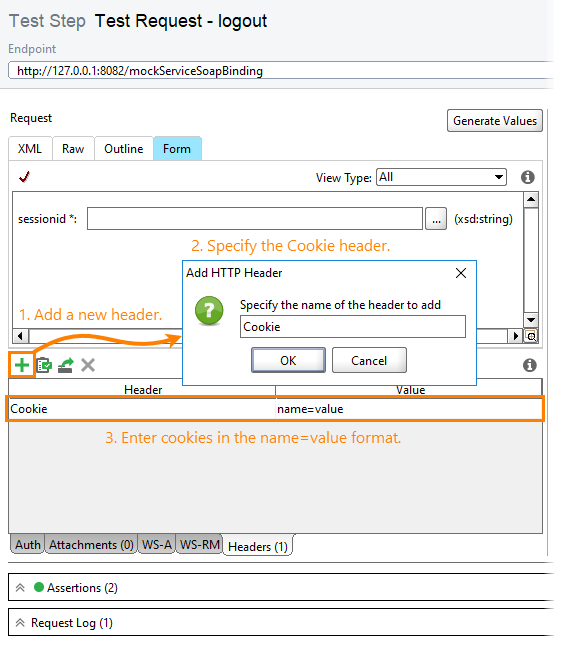Click the vertical scrollbar down arrow
The height and width of the screenshot is (646, 564).
531,320
